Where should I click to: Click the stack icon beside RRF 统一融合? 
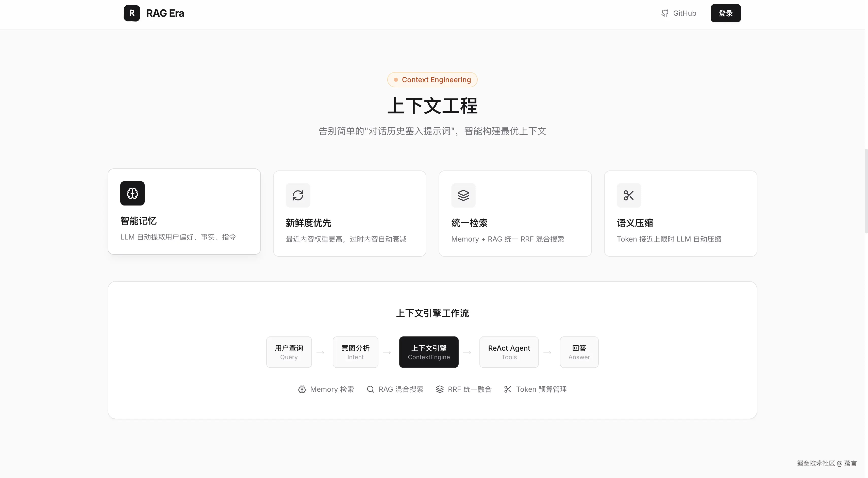440,389
